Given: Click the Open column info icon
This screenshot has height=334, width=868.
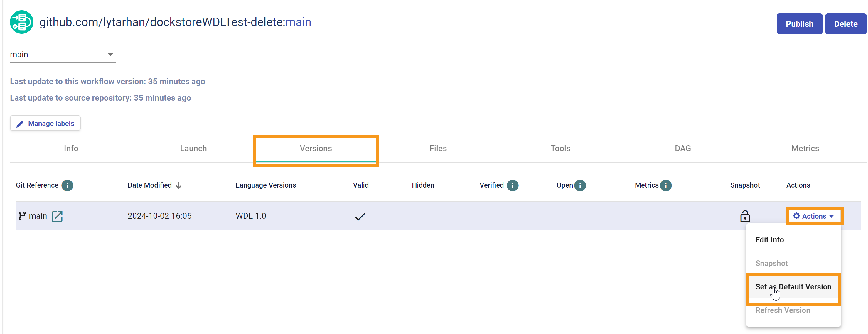Looking at the screenshot, I should click(x=580, y=185).
